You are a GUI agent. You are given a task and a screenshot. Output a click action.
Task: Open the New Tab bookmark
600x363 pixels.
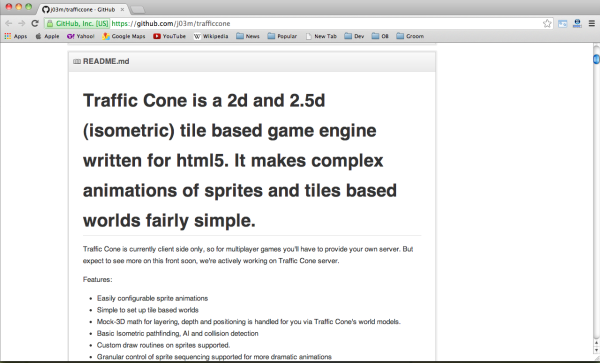click(321, 36)
